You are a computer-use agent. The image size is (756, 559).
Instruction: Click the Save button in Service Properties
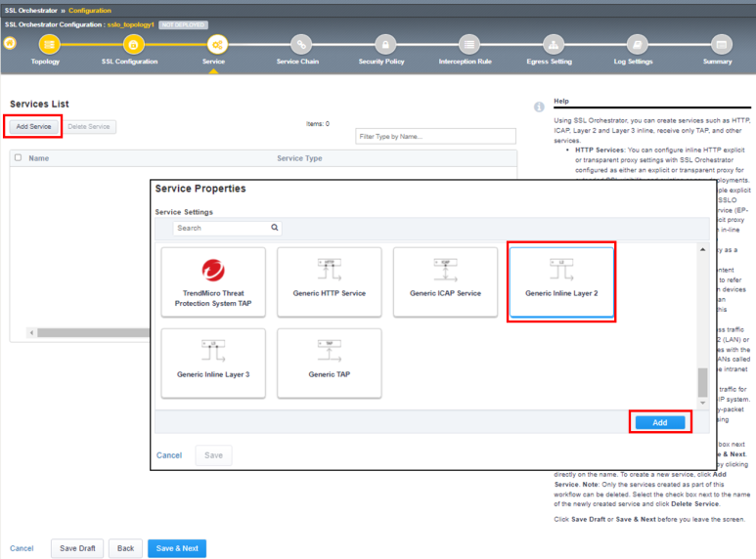click(213, 455)
